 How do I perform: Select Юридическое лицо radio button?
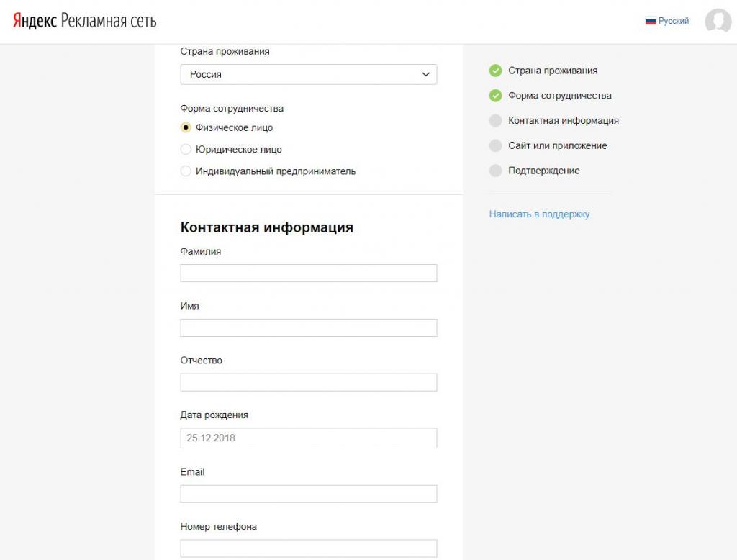coord(186,150)
